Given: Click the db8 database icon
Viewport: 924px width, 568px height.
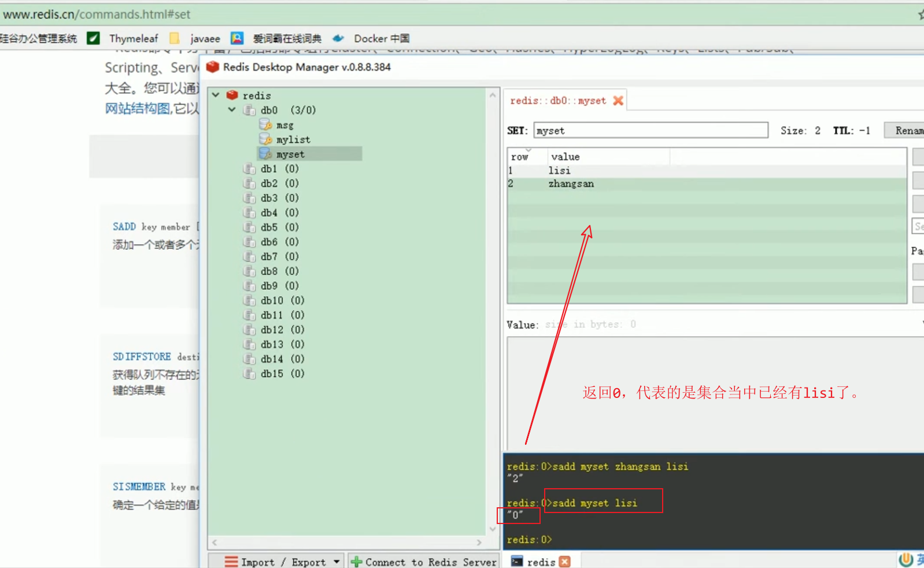Looking at the screenshot, I should click(x=249, y=271).
